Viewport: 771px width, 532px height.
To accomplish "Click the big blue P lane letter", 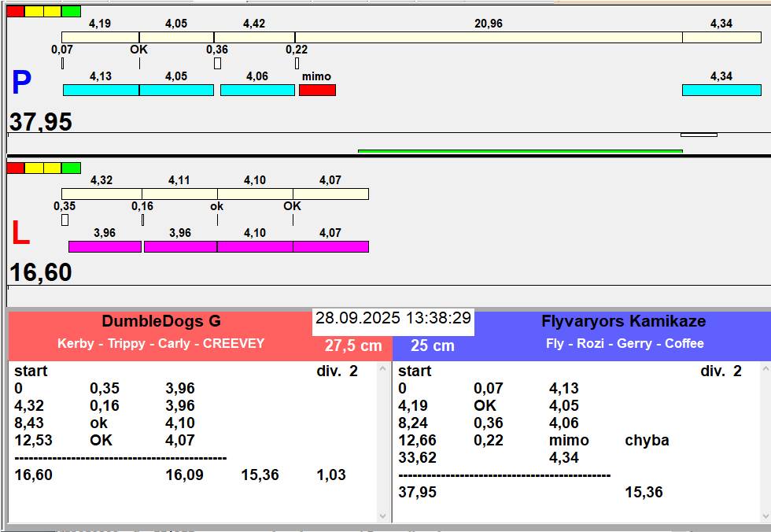I will pos(21,83).
